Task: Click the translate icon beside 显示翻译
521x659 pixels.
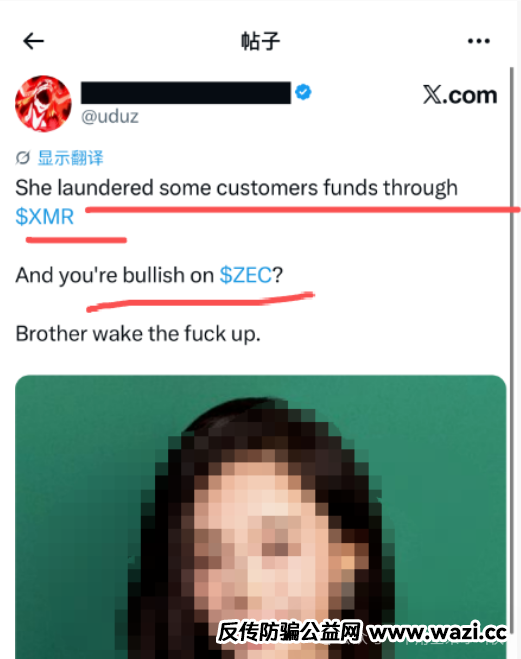Action: coord(23,158)
